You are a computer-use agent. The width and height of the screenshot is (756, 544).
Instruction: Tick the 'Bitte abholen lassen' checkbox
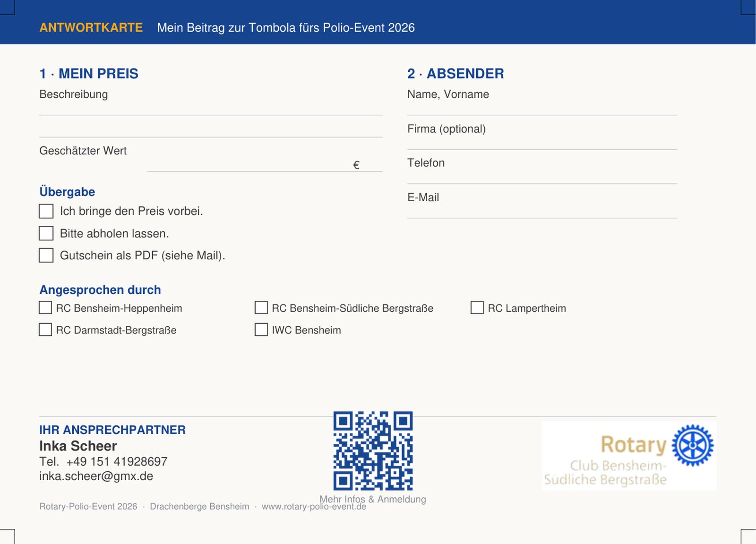click(46, 233)
